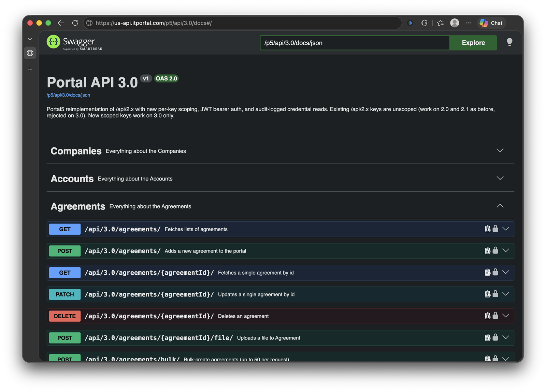Click the spec URL input field
546x392 pixels.
(355, 43)
